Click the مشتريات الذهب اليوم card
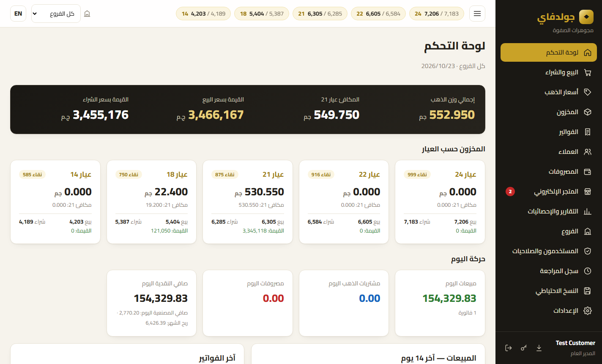The width and height of the screenshot is (602, 364). point(344,304)
